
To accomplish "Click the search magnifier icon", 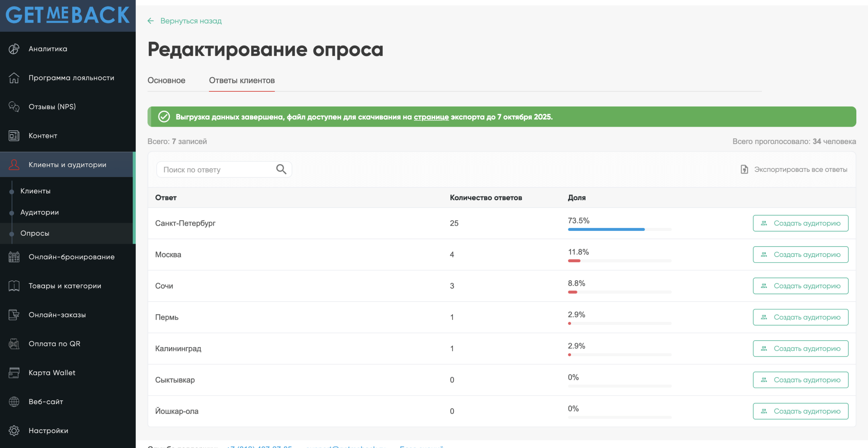I will point(281,169).
